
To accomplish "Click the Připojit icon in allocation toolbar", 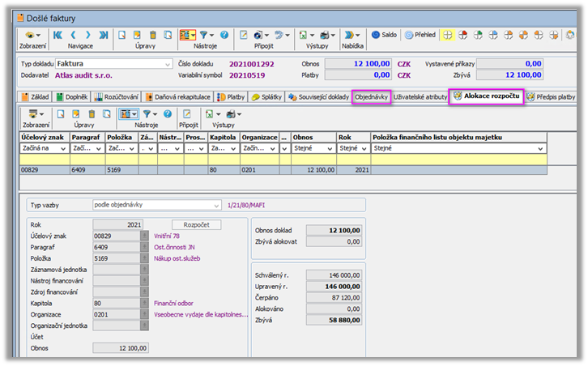I will click(x=186, y=114).
